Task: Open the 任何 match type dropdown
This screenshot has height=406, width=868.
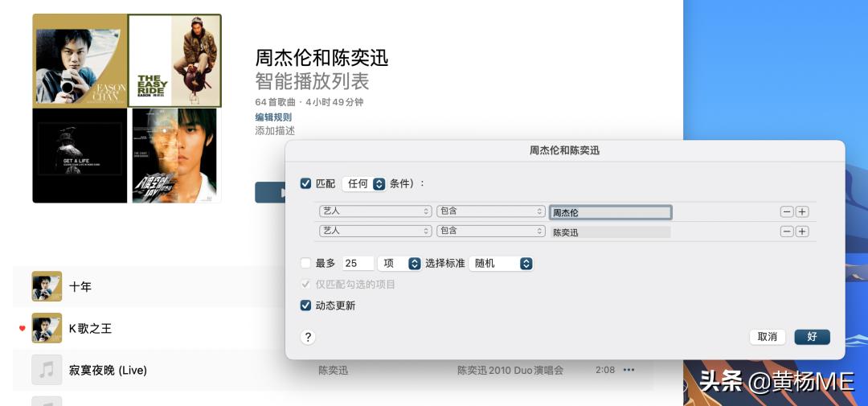Action: click(364, 184)
